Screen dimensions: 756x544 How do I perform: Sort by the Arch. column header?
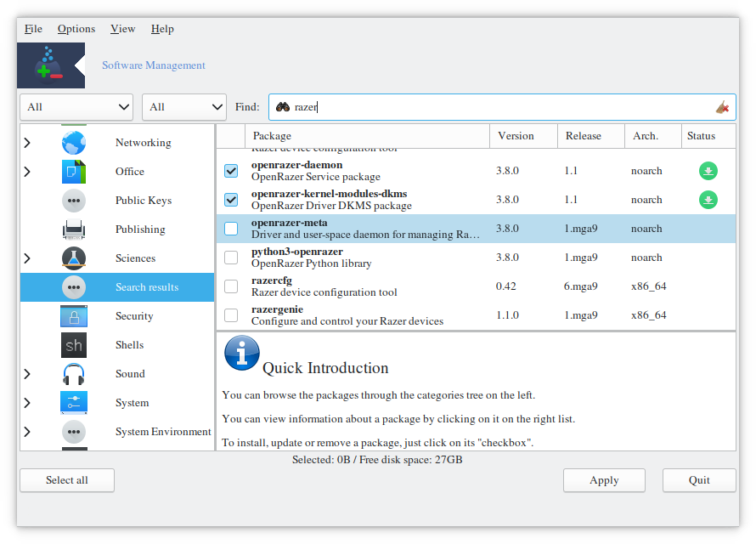[653, 136]
